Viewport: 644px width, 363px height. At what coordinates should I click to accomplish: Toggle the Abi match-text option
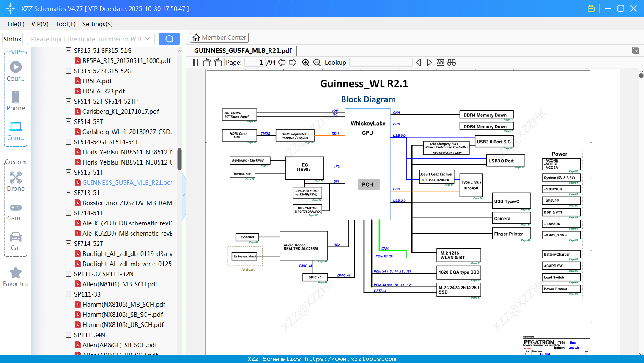point(441,63)
